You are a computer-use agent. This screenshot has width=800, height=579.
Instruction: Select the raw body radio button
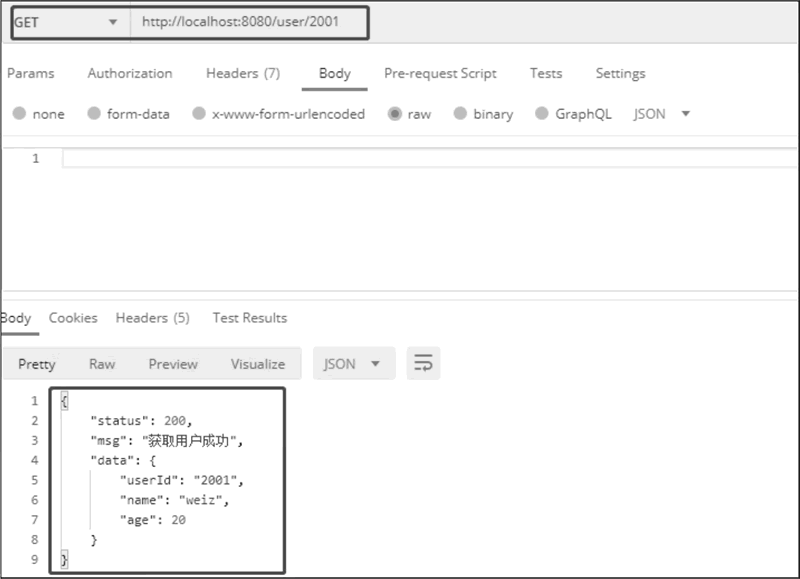(394, 113)
